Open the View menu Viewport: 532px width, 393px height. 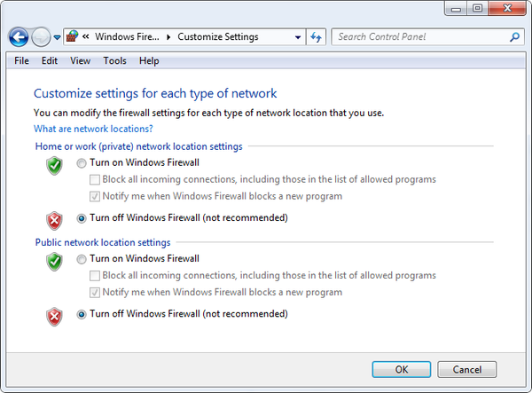(80, 60)
